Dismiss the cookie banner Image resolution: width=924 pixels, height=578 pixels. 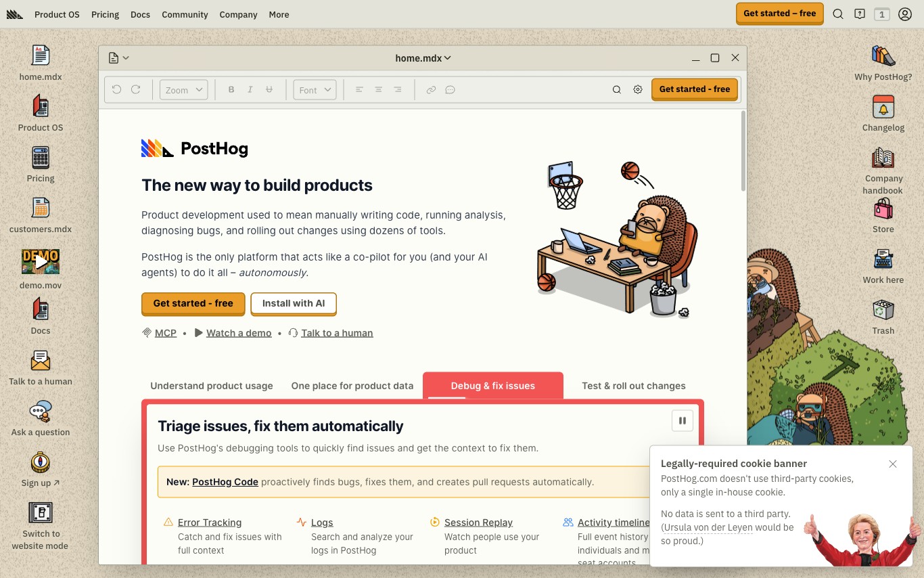(x=893, y=464)
